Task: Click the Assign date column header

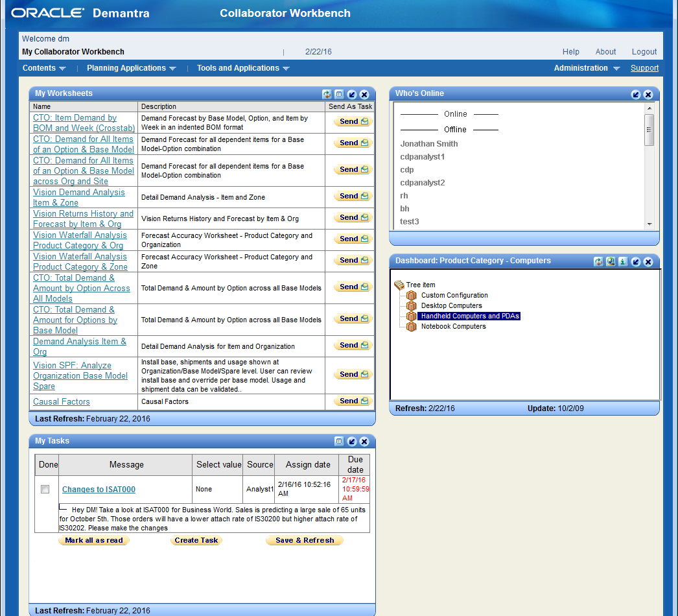Action: tap(308, 465)
